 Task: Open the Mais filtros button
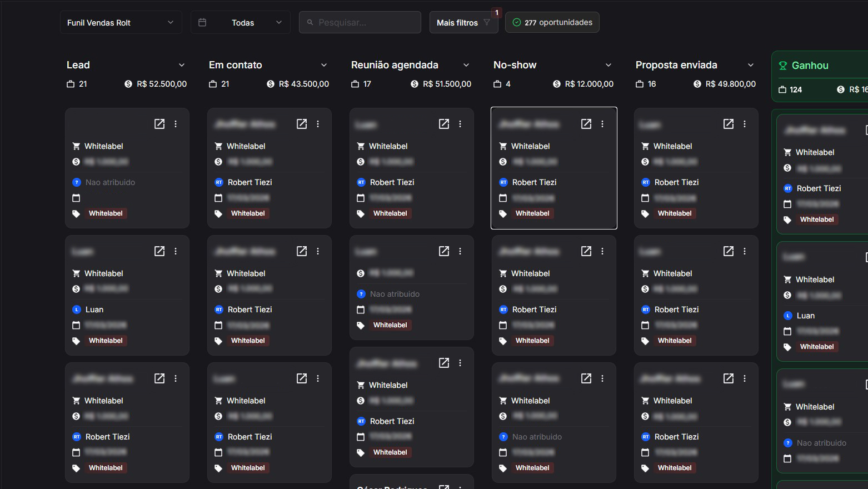(x=463, y=22)
